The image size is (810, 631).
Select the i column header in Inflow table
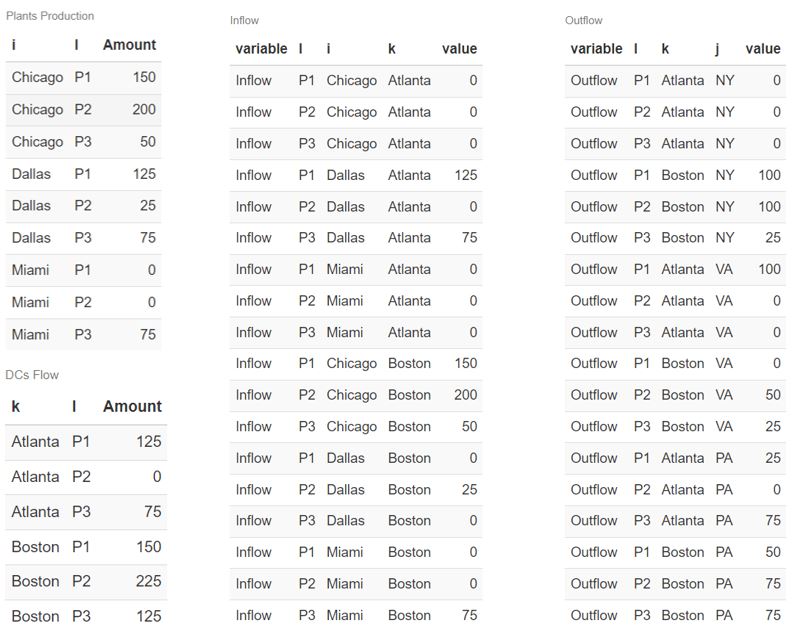[329, 49]
